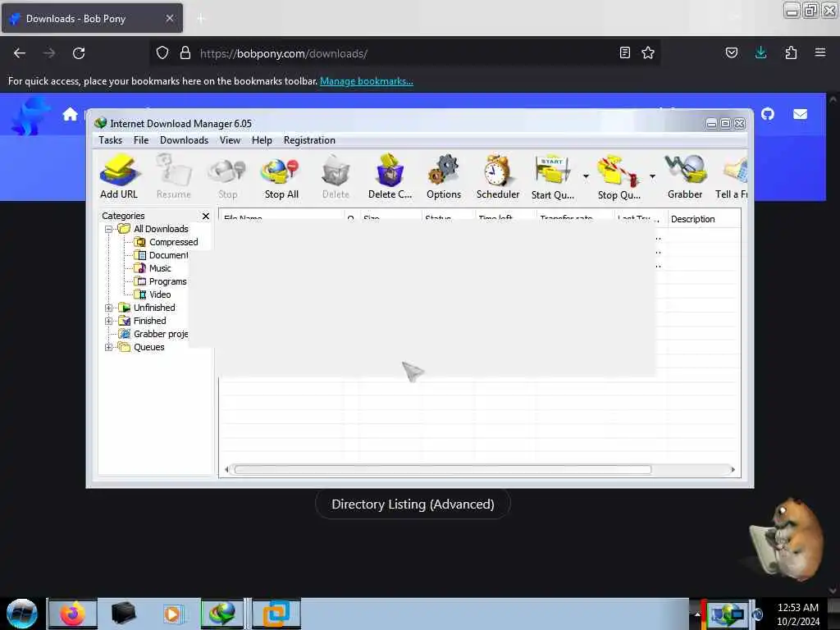Click the browser Back arrow
This screenshot has height=630, width=840.
click(20, 53)
